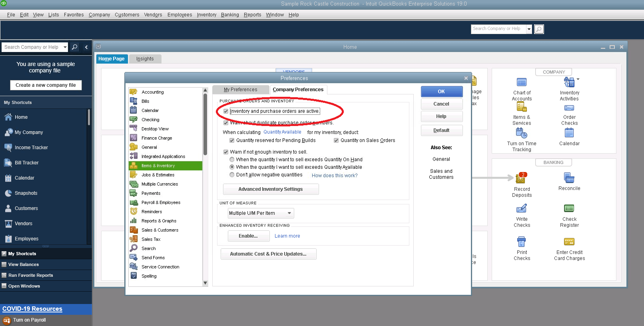The width and height of the screenshot is (644, 326).
Task: Uncheck Quantity on Sales Orders
Action: click(x=336, y=140)
